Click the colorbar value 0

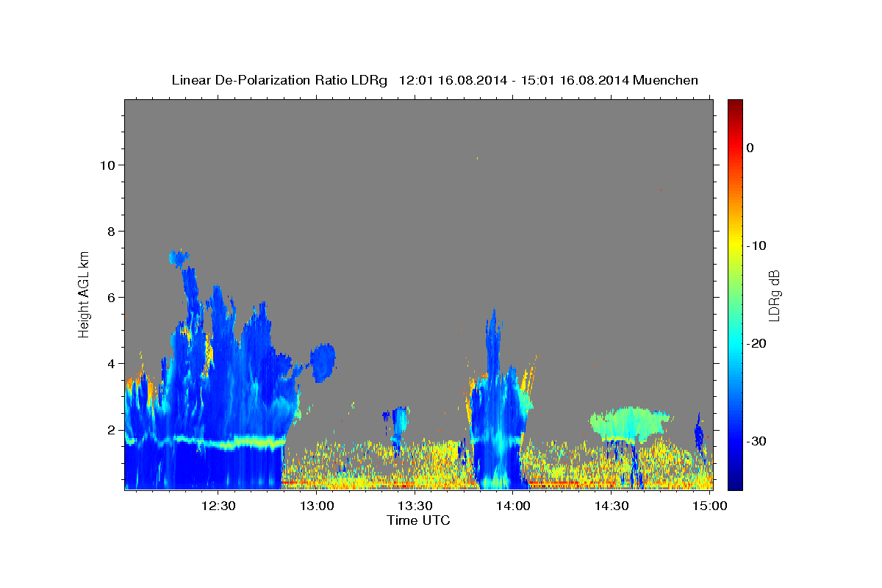[x=750, y=148]
